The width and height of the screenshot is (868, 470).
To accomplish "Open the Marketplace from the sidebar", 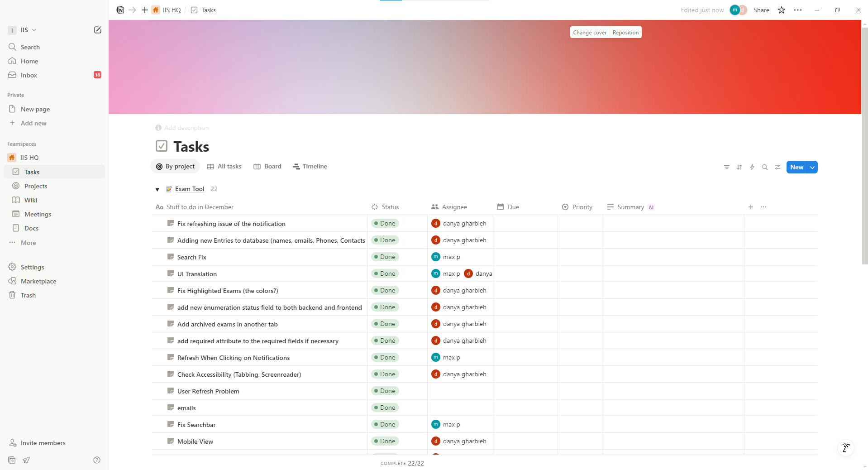I will point(38,281).
